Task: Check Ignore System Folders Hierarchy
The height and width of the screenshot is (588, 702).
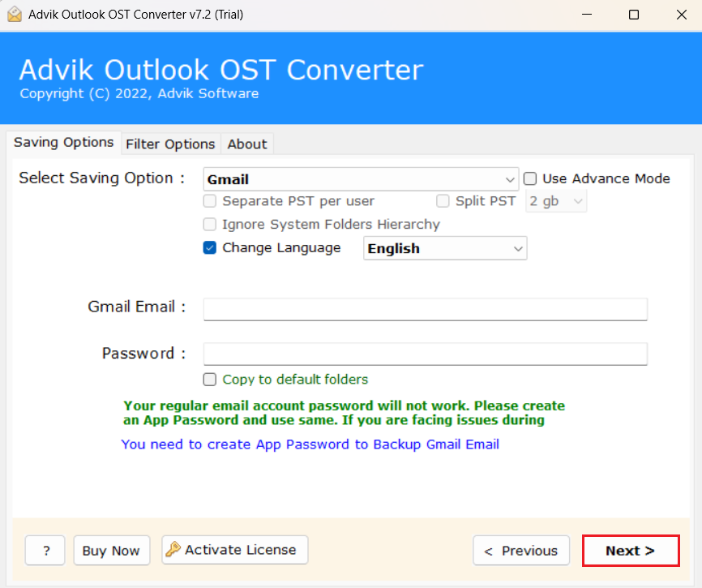Action: [209, 224]
